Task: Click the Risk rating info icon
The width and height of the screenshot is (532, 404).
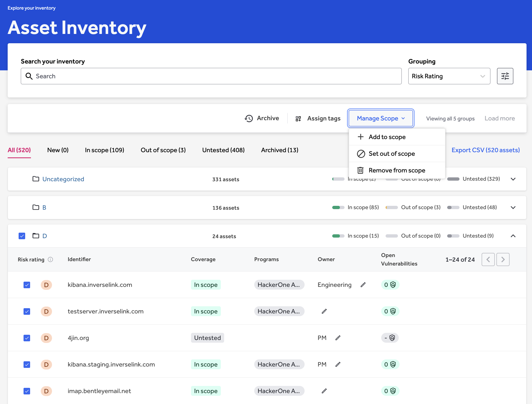Action: coord(50,259)
